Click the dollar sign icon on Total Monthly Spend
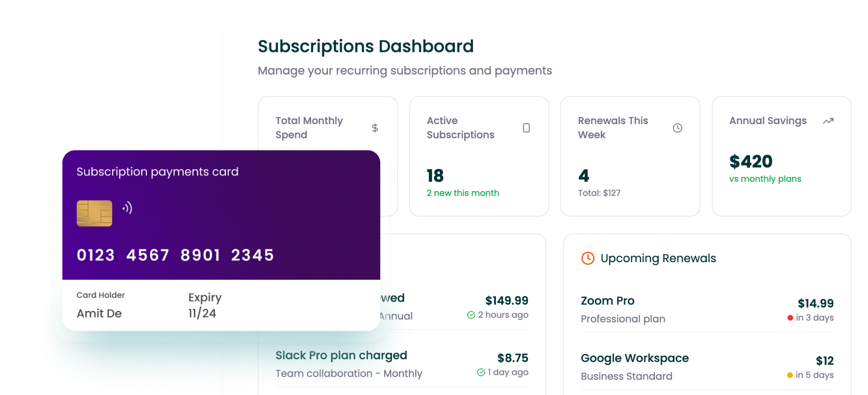 pyautogui.click(x=375, y=128)
